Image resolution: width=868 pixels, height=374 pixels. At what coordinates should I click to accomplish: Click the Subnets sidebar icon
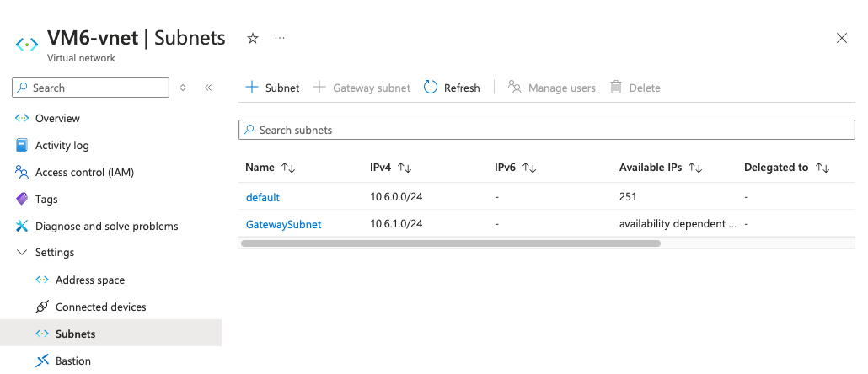(x=42, y=334)
